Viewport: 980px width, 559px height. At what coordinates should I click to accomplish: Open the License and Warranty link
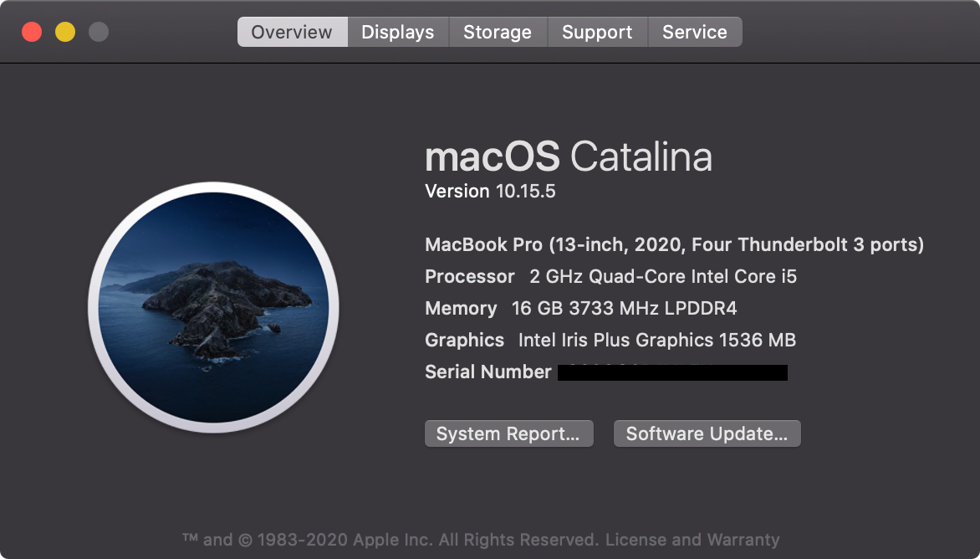692,540
